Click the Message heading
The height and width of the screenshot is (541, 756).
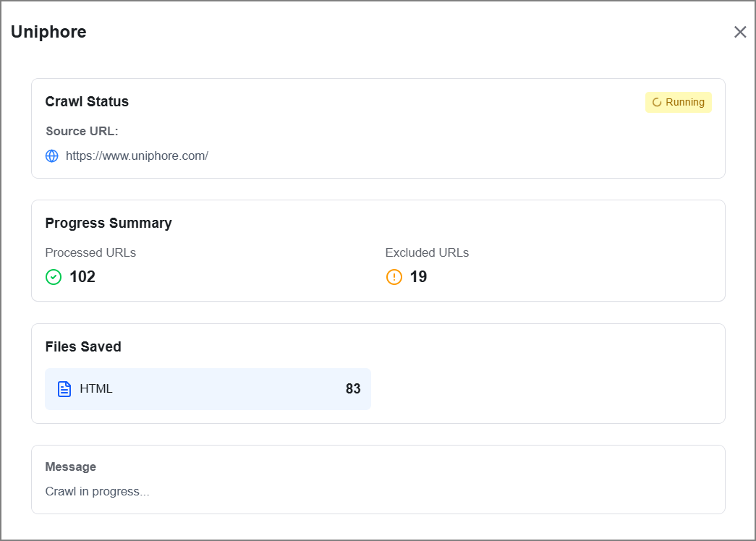pos(70,467)
